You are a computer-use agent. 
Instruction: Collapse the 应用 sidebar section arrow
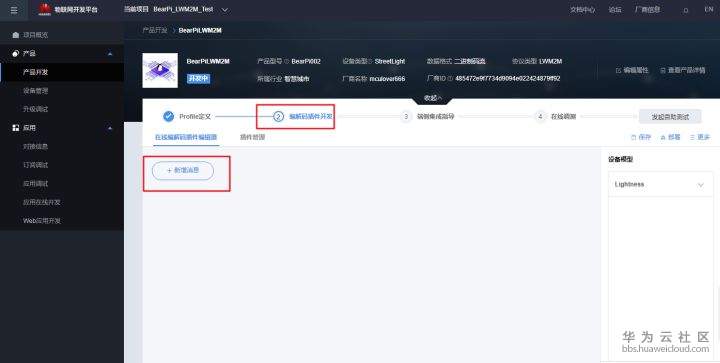(110, 128)
